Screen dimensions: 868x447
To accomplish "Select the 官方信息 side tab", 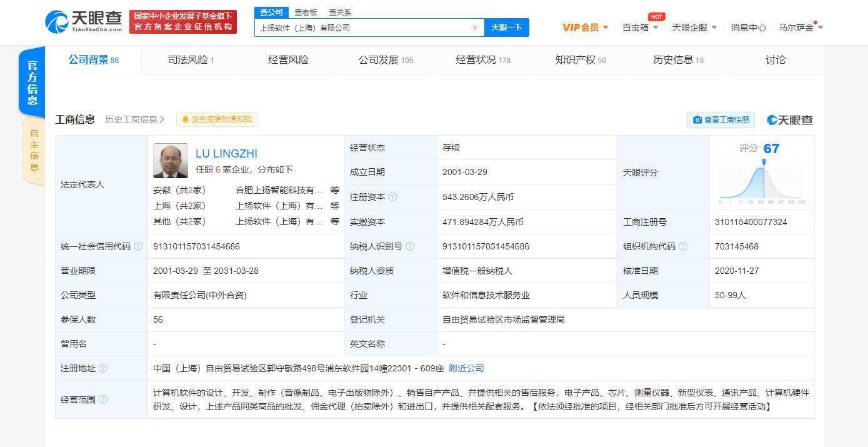I will 32,83.
